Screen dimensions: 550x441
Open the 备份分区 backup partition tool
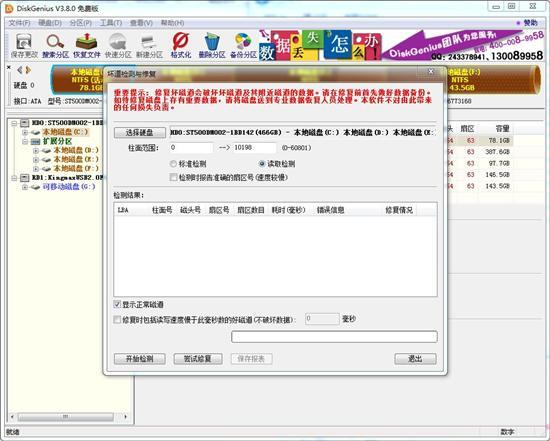point(243,46)
